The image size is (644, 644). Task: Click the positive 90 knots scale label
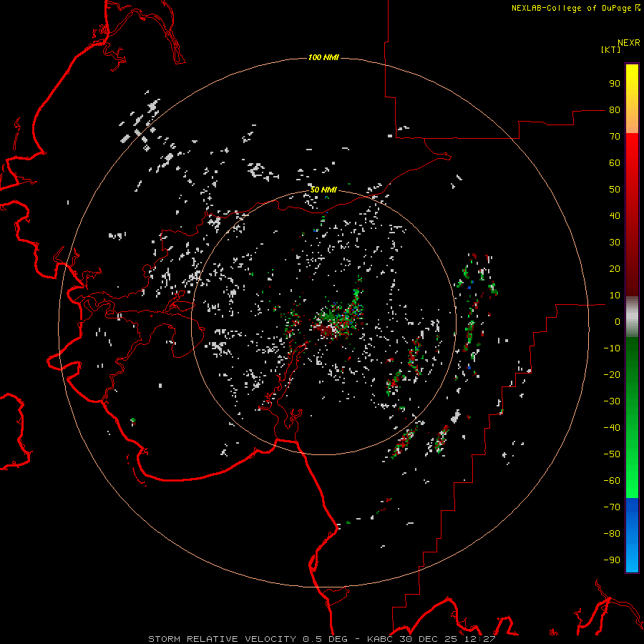(615, 84)
